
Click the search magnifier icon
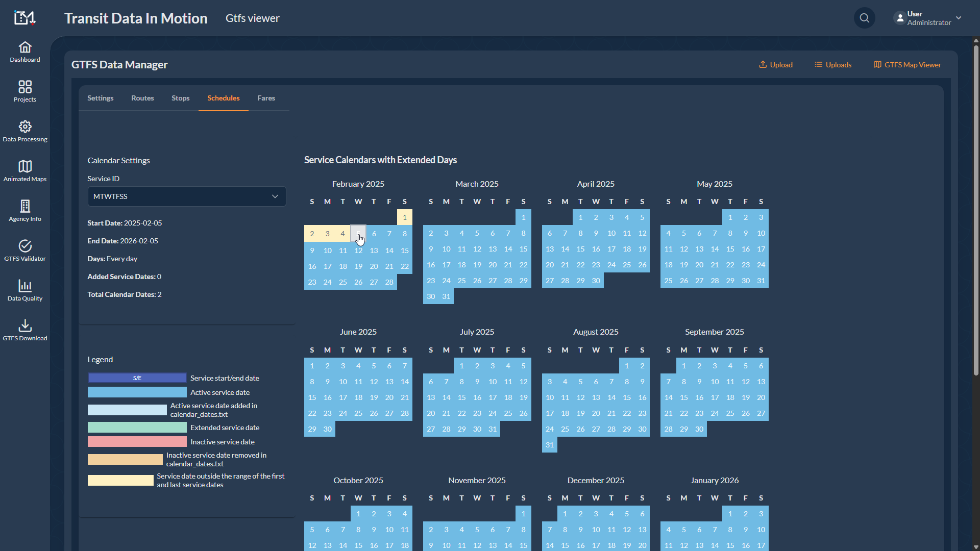coord(864,18)
